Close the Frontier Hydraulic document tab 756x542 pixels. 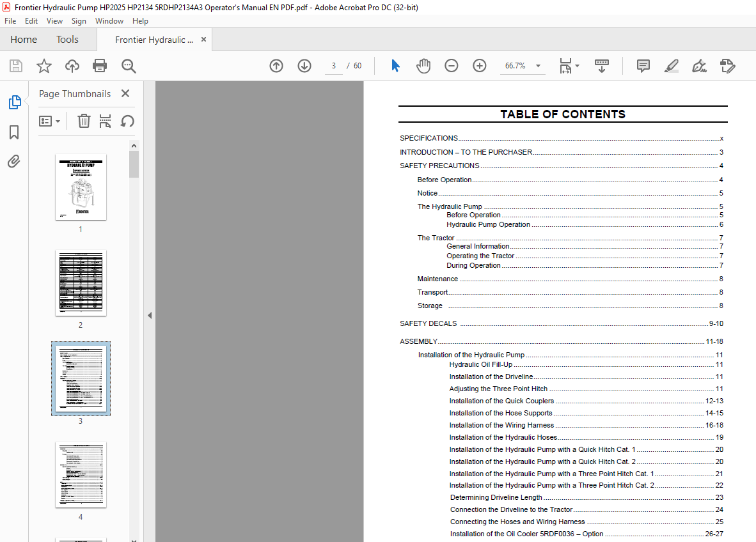point(203,40)
